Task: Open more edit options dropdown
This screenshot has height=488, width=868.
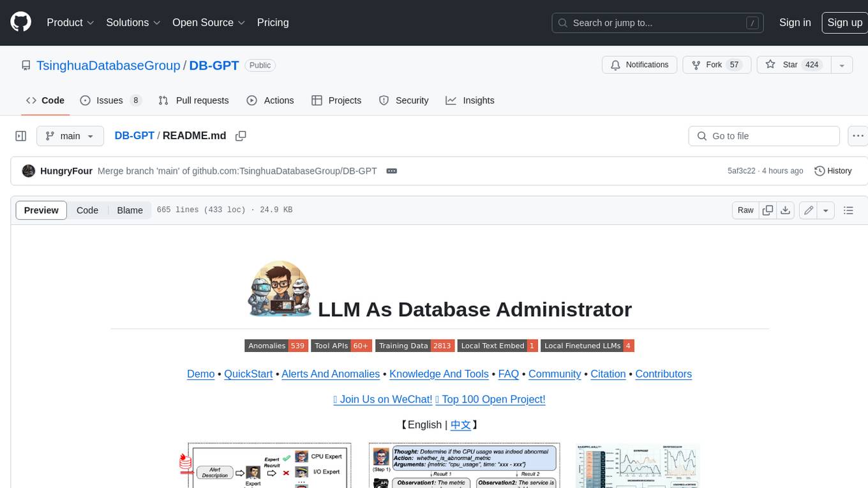Action: 826,210
